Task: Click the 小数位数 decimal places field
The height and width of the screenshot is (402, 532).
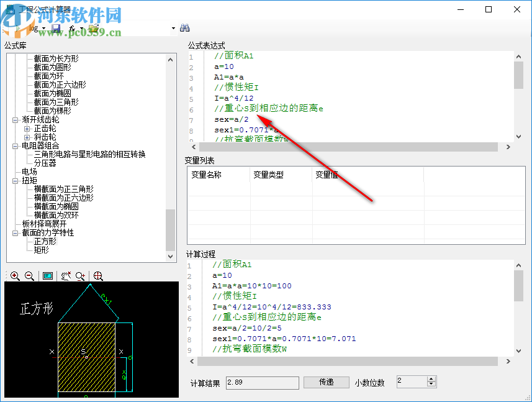Action: point(412,382)
